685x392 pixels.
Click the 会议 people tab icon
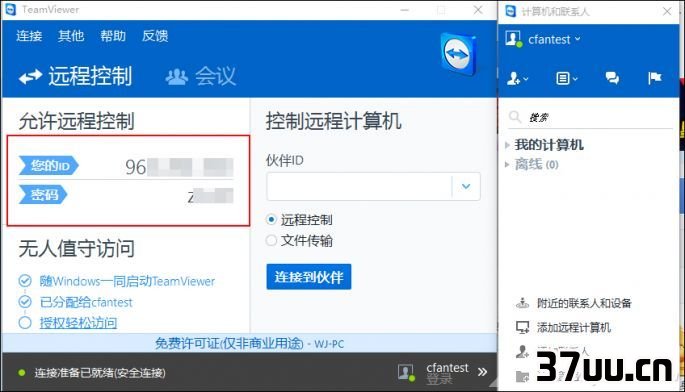coord(176,77)
